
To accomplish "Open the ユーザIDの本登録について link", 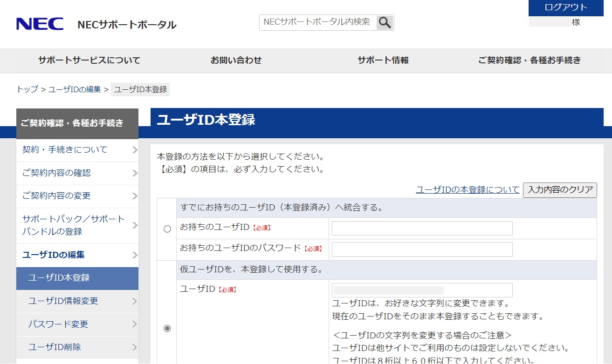I will click(x=468, y=190).
